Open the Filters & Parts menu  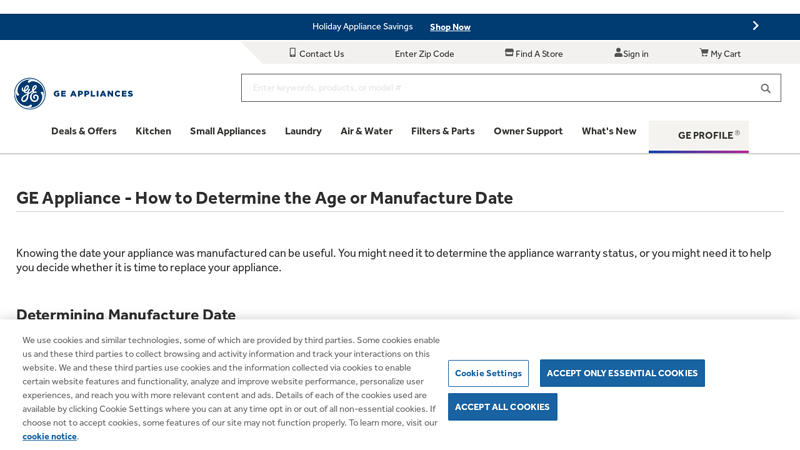click(x=443, y=131)
